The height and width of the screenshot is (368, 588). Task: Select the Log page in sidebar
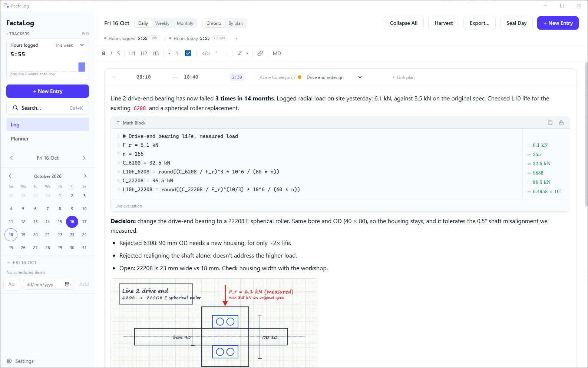(47, 125)
